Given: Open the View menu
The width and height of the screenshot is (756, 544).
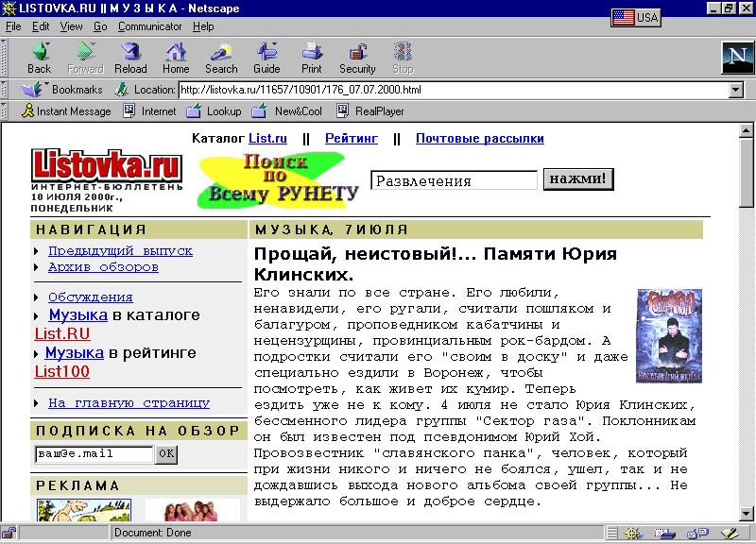Looking at the screenshot, I should click(71, 26).
